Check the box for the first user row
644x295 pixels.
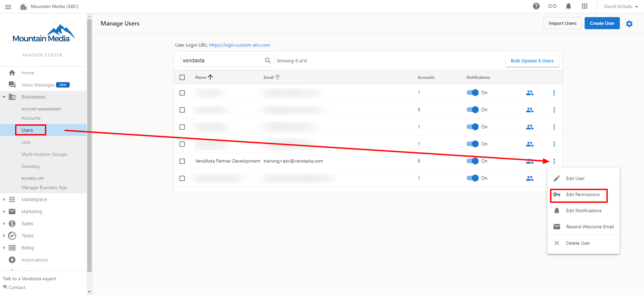coord(182,93)
